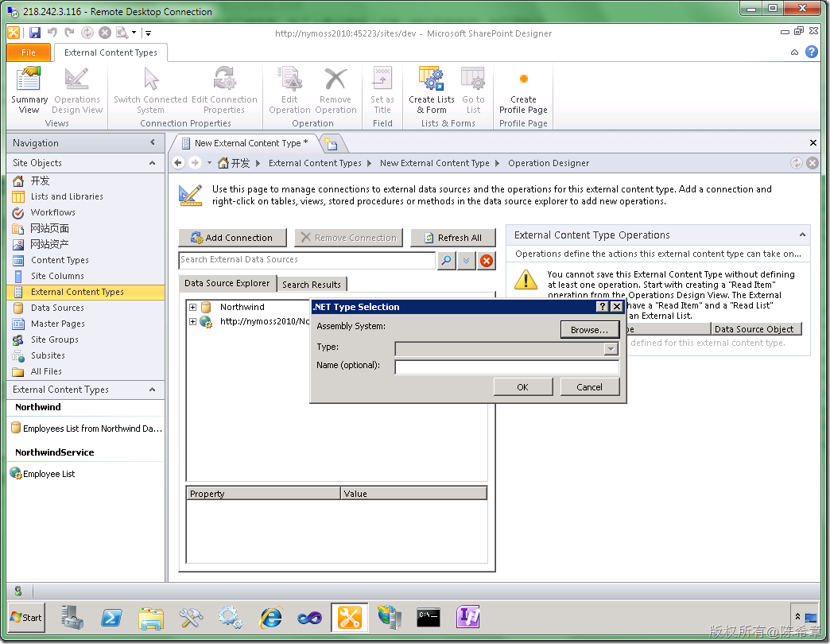Open Master Pages in navigation
This screenshot has width=830, height=644.
point(58,324)
